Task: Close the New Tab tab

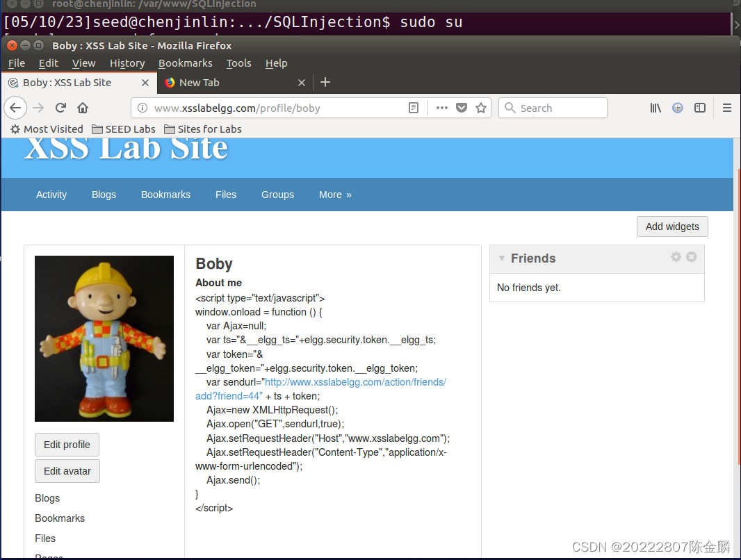Action: click(302, 83)
